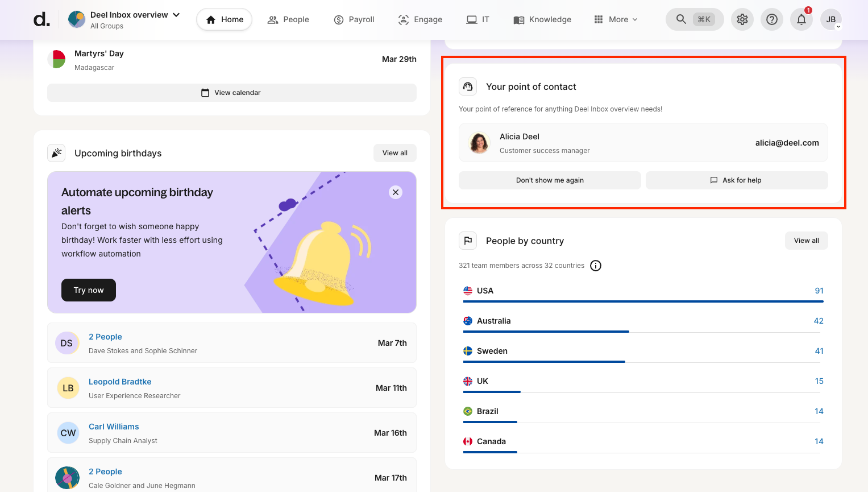868x492 pixels.
Task: Open the People tab
Action: [x=288, y=19]
